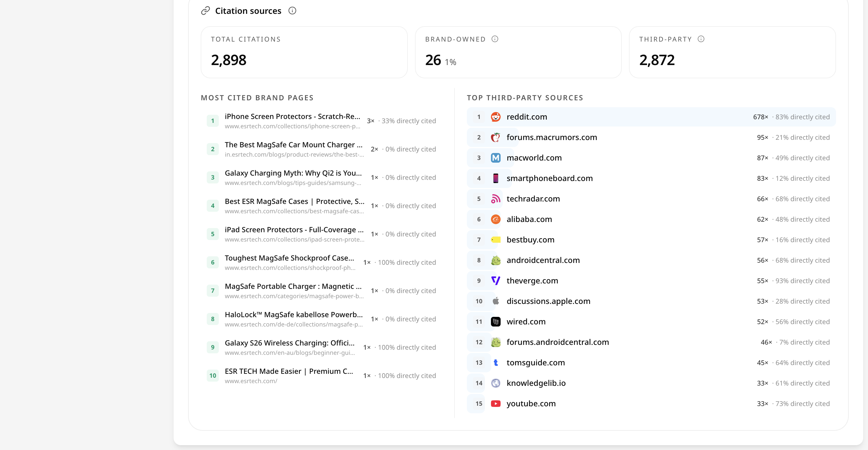Click the Third-Party 2,872 card
This screenshot has height=450, width=868.
pos(732,52)
